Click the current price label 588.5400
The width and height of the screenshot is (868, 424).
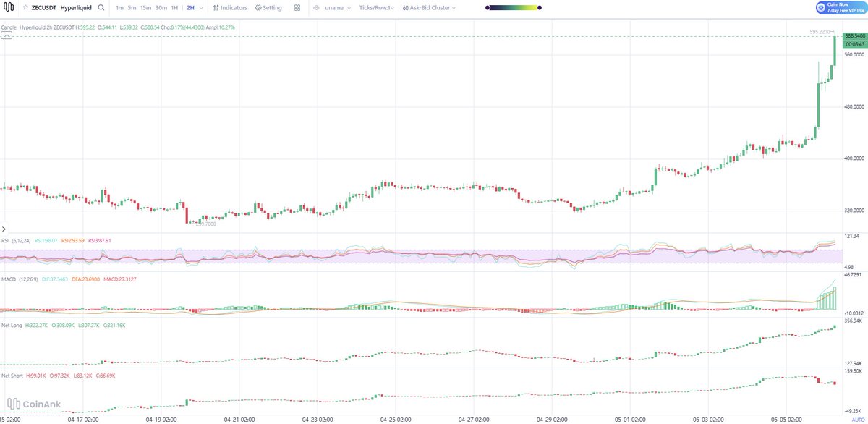854,35
